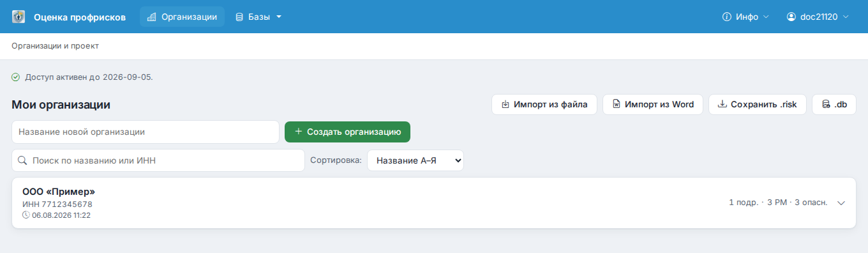Focus the Название новой организации field
This screenshot has height=253, width=868.
point(146,132)
